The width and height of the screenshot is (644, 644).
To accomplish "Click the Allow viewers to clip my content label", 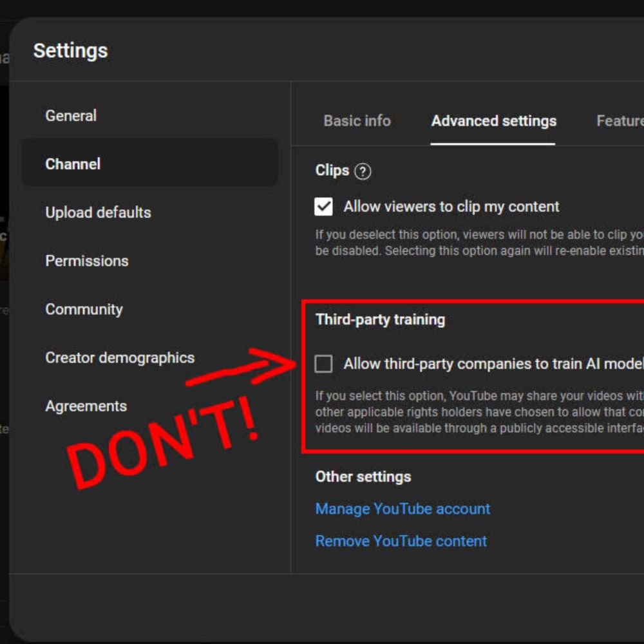I will click(x=451, y=207).
